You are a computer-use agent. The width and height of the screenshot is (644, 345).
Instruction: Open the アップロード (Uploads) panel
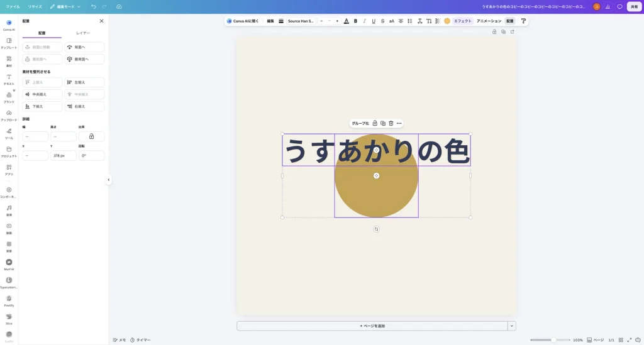pos(9,115)
